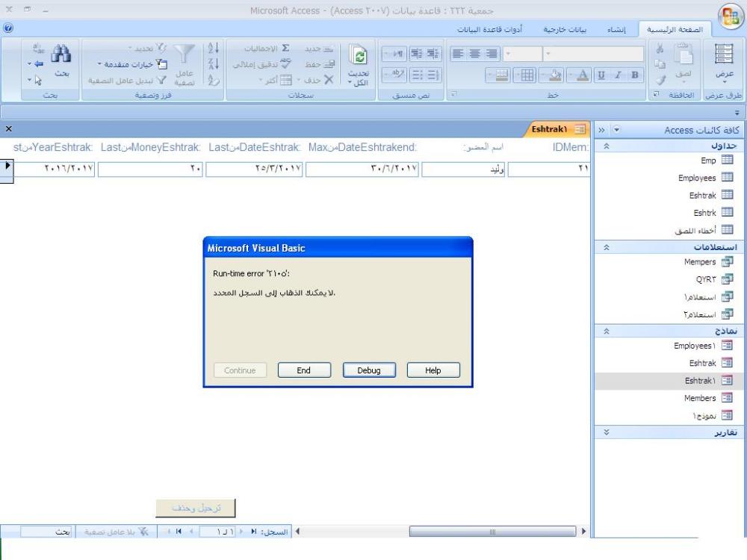
Task: Open the font size combo box
Action: coord(522,53)
